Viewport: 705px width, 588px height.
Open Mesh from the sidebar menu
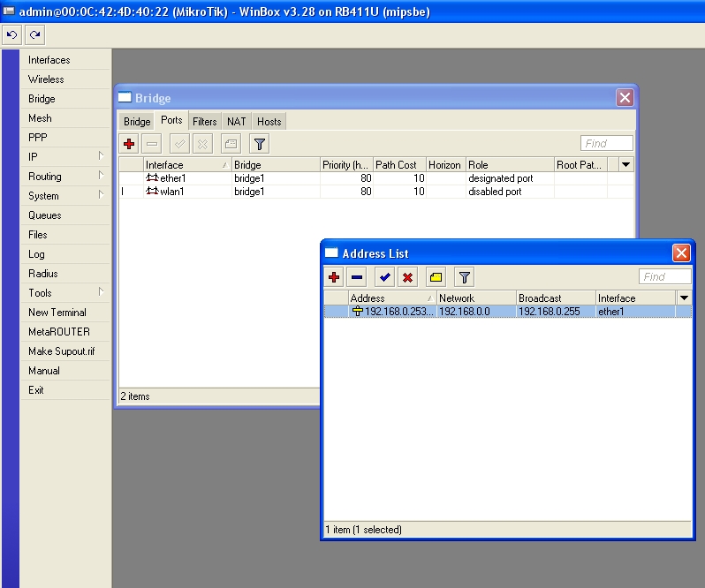click(x=65, y=118)
